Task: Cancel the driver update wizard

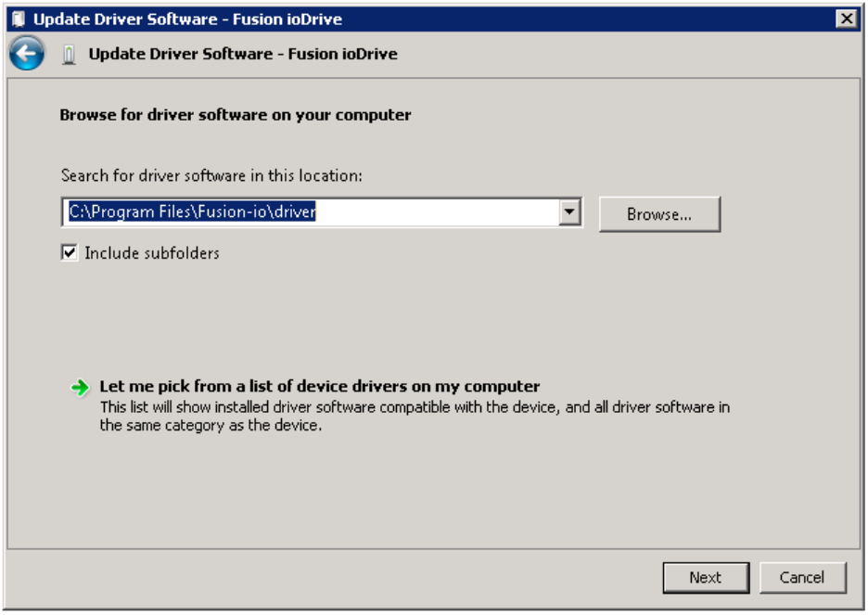Action: 802,577
